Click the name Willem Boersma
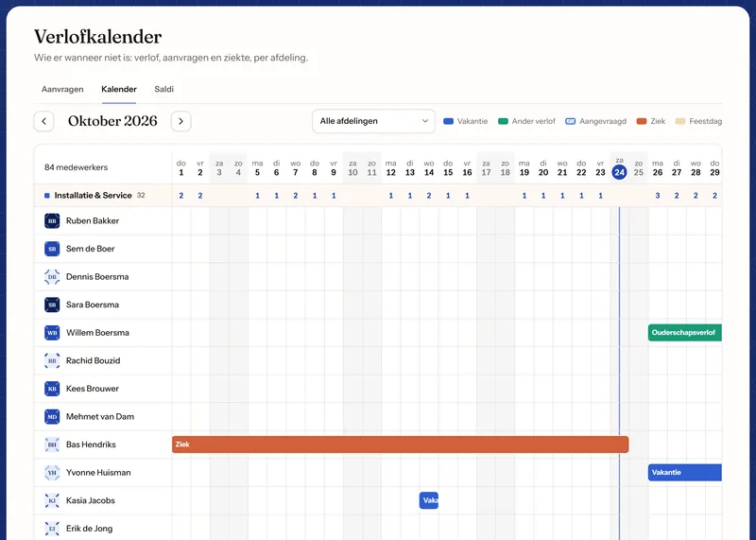 (x=97, y=333)
